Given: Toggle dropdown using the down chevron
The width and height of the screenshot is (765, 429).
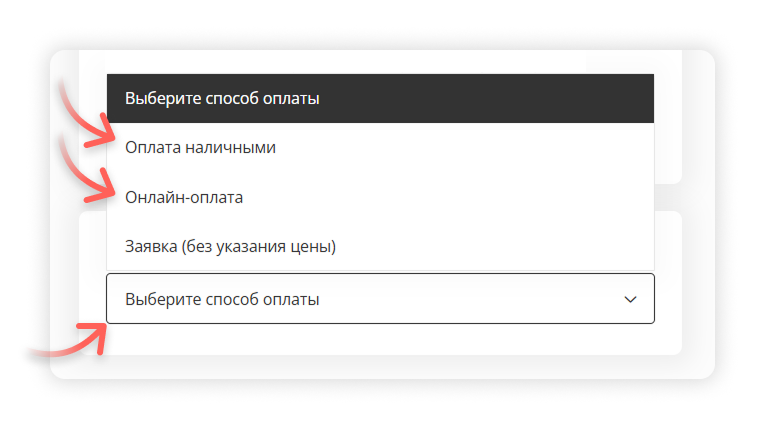Looking at the screenshot, I should click(630, 299).
